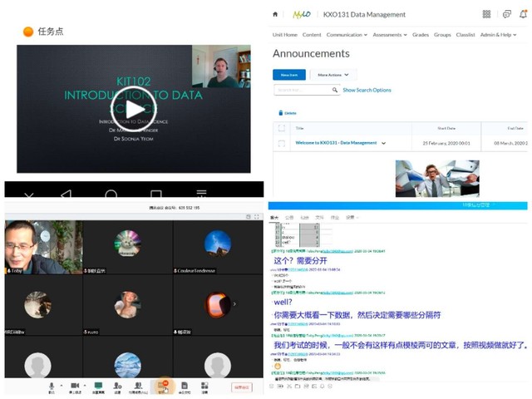
Task: Open the Grades tab
Action: point(421,35)
